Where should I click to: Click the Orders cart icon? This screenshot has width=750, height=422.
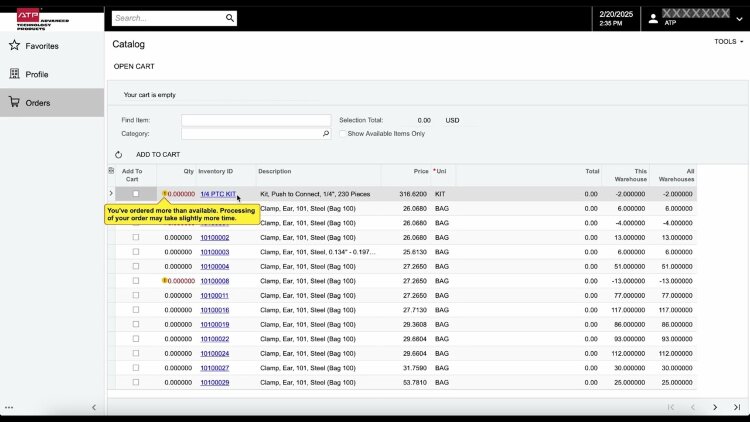click(14, 102)
